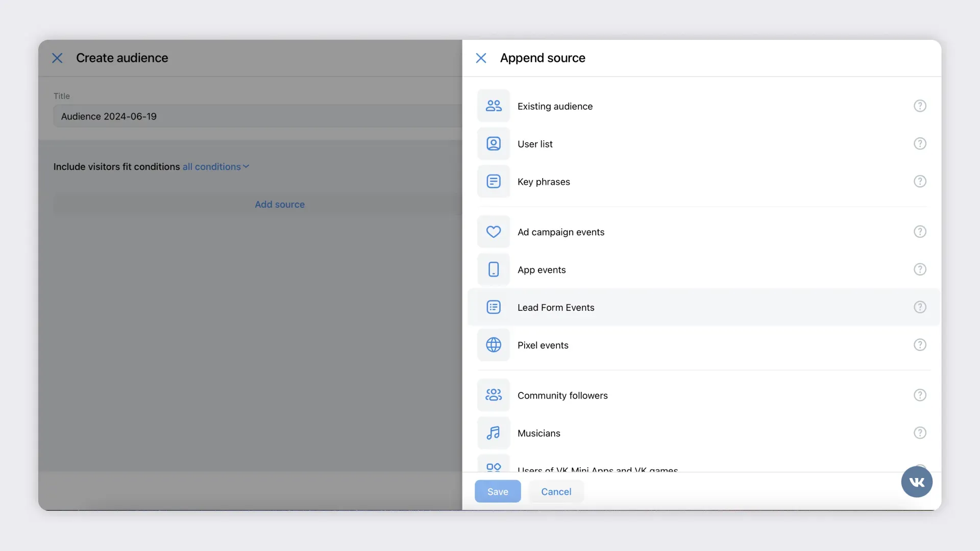Click the Cancel button
The width and height of the screenshot is (980, 551).
pos(556,492)
